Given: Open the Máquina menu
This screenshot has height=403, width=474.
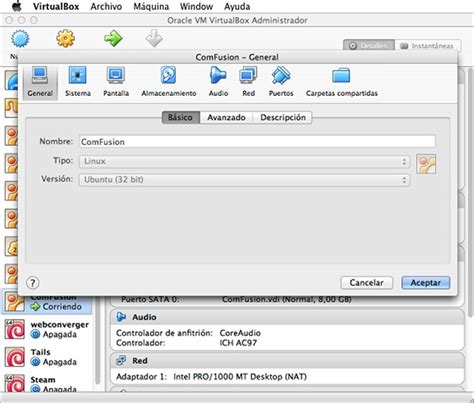Looking at the screenshot, I should 151,6.
